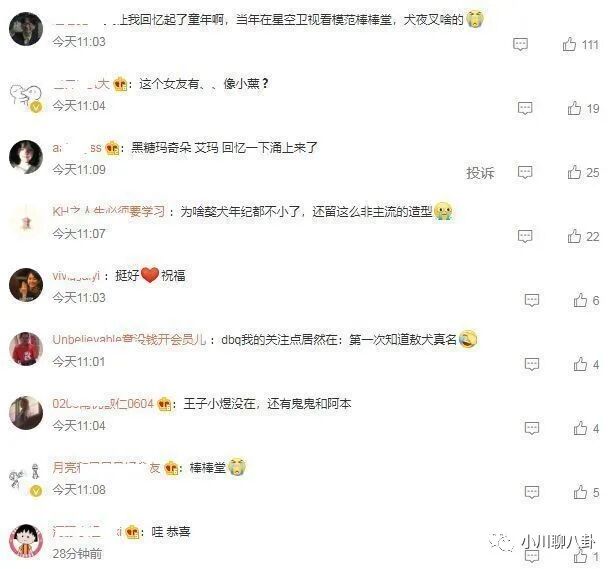Reply to the 星空卫视 童年 comment

coord(520,44)
